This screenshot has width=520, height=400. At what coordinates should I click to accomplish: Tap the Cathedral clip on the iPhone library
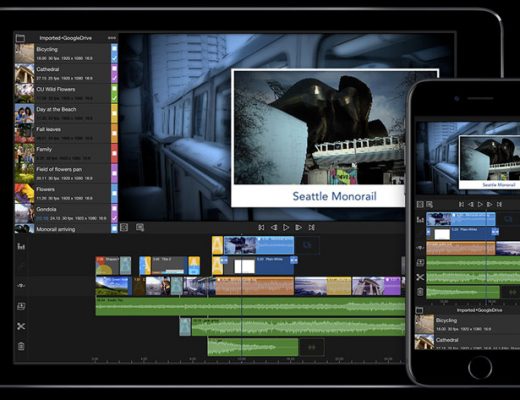click(467, 342)
